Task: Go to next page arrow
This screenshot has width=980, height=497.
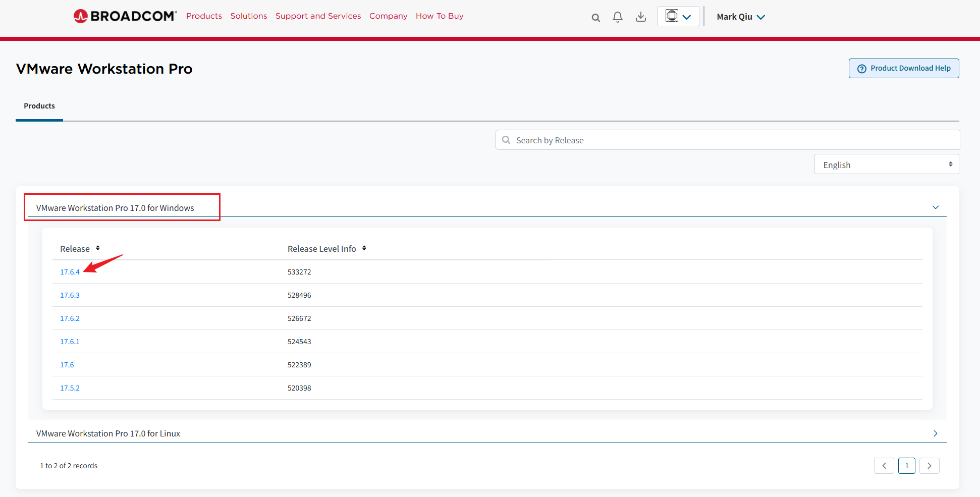Action: click(x=930, y=466)
